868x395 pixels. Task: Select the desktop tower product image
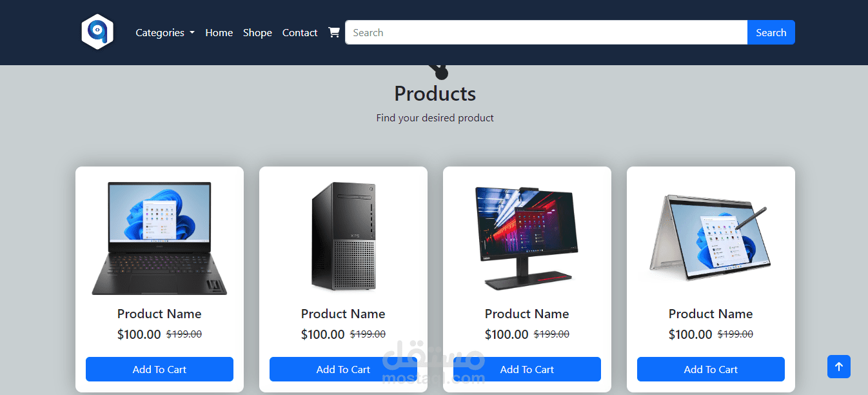click(343, 236)
